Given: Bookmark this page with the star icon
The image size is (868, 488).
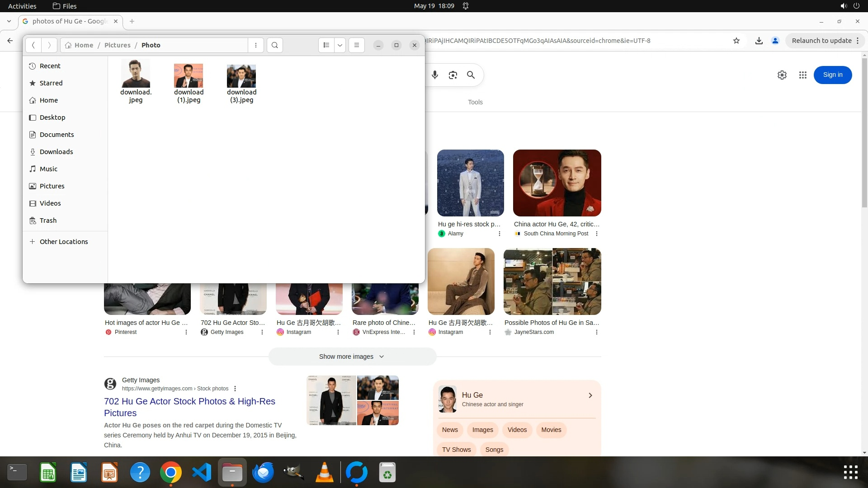Looking at the screenshot, I should click(x=736, y=41).
